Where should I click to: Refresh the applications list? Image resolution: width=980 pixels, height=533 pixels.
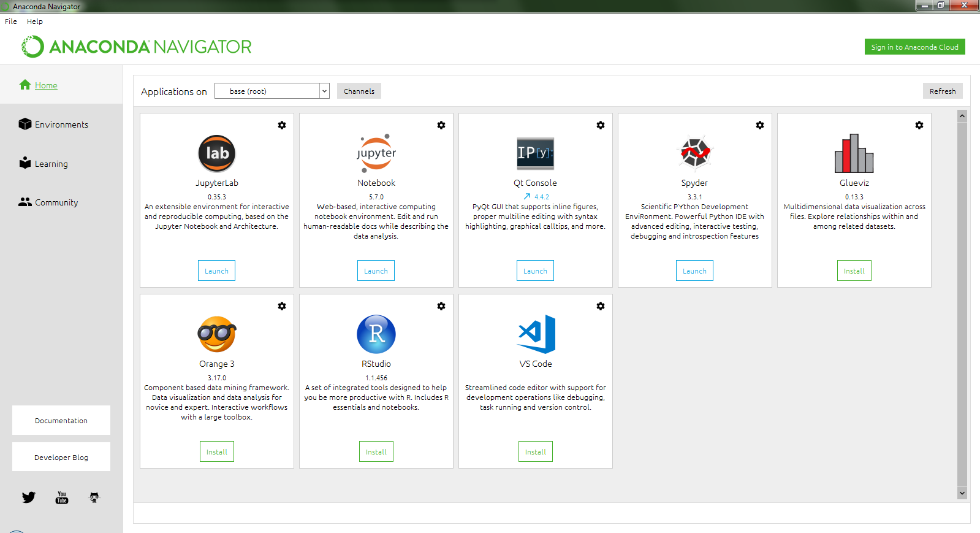(x=943, y=91)
